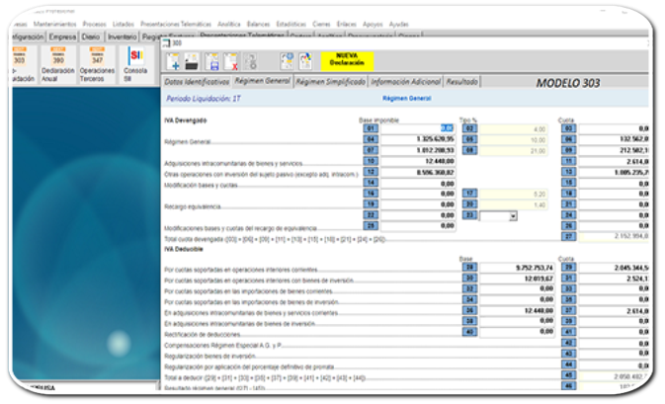Click the IVA Devengado section heading

coord(185,120)
